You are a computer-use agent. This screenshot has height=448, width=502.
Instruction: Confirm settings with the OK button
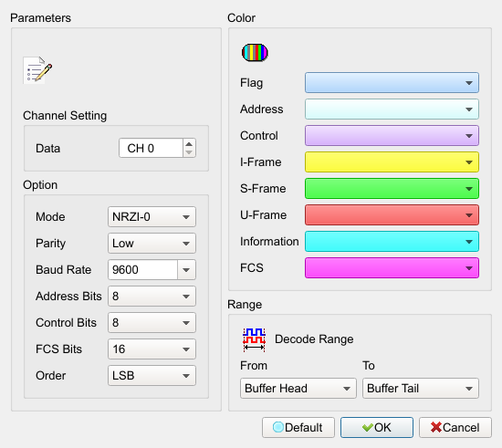coord(377,428)
